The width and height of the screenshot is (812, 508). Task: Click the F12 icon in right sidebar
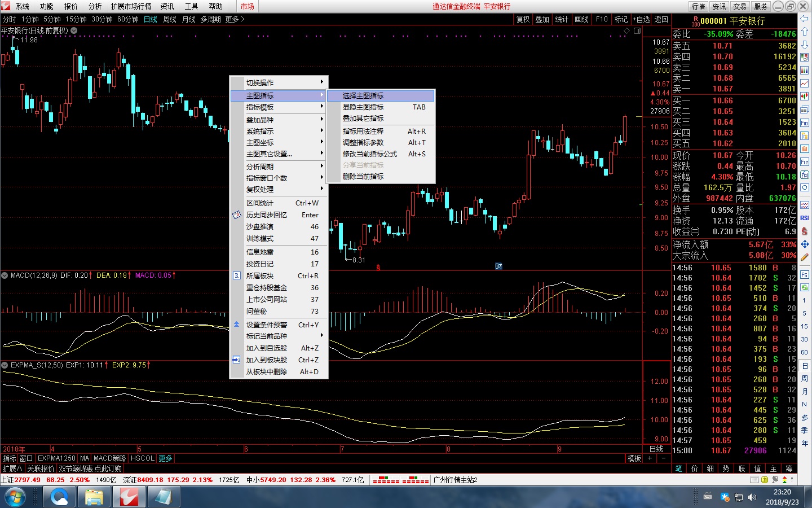pyautogui.click(x=805, y=161)
